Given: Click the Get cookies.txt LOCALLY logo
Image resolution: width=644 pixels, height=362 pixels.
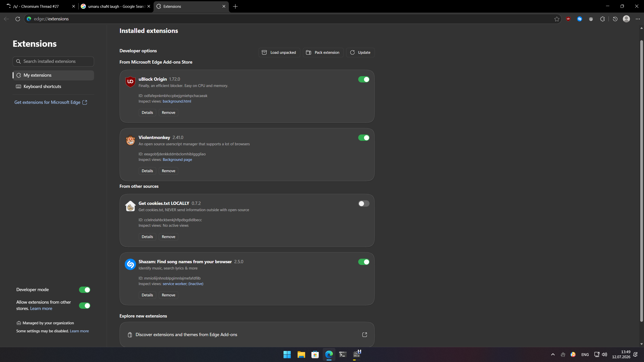Looking at the screenshot, I should click(130, 206).
